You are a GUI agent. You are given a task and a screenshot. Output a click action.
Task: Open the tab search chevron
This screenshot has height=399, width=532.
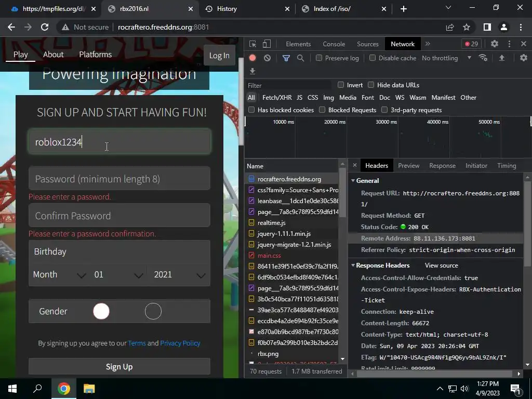coord(448,7)
